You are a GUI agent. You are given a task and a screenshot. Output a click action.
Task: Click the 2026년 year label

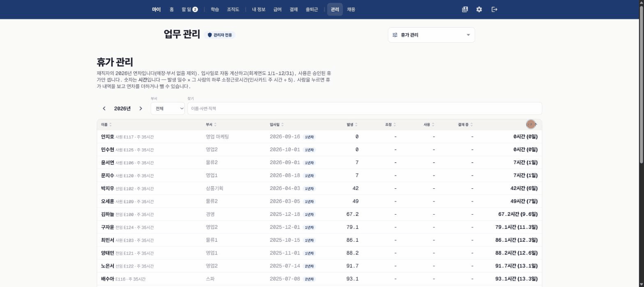122,109
